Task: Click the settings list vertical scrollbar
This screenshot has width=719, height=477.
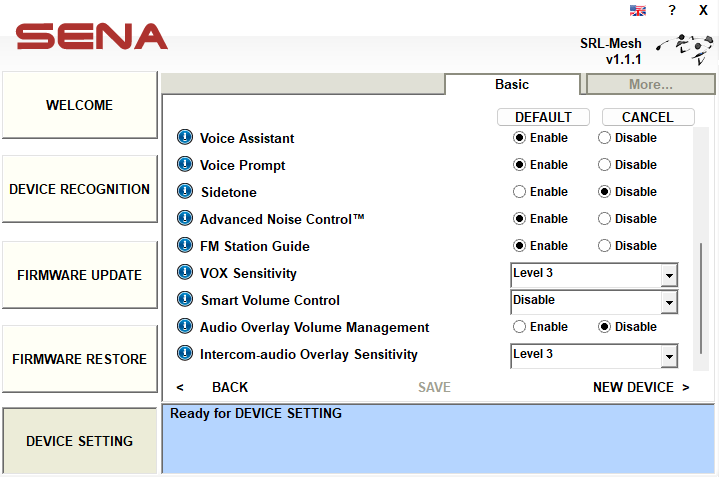Action: [701, 300]
